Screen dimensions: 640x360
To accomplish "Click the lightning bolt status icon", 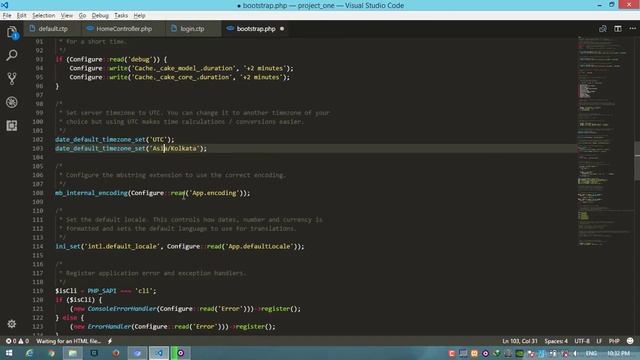I will [x=110, y=341].
